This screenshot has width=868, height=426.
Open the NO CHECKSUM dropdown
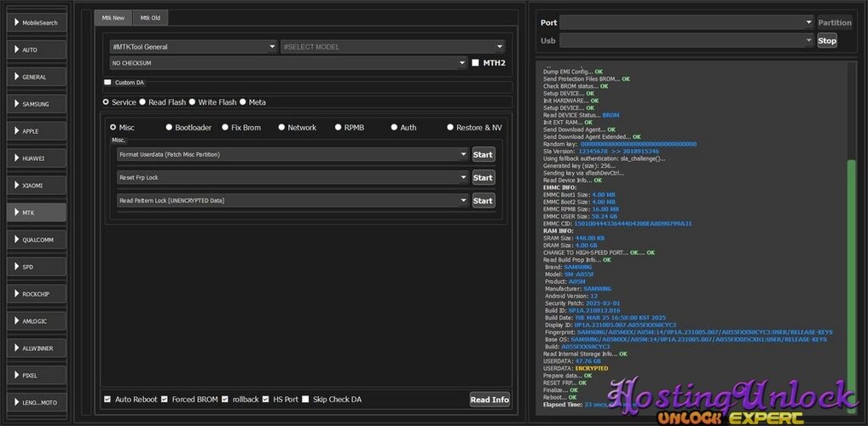coord(288,63)
